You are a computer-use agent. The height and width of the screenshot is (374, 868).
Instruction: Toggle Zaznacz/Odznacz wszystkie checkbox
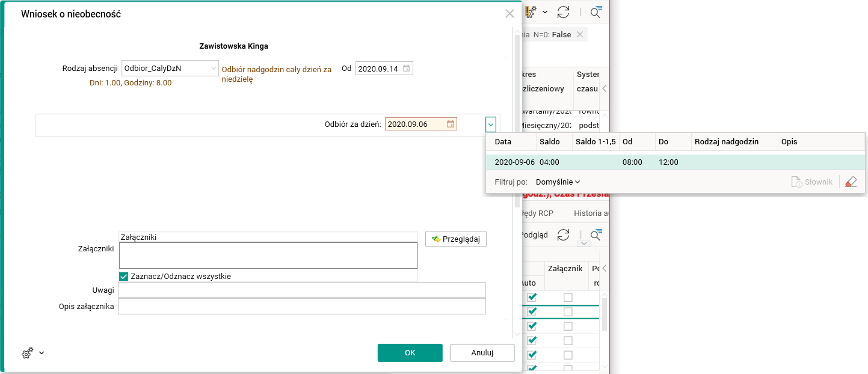tap(124, 276)
